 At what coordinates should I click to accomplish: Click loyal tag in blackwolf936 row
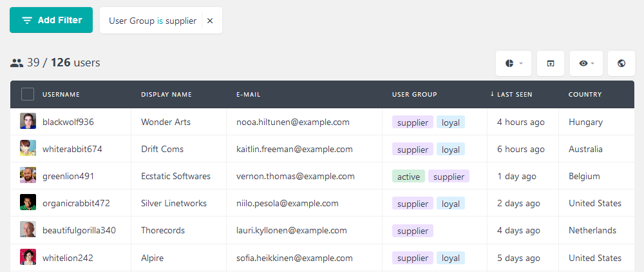(451, 122)
